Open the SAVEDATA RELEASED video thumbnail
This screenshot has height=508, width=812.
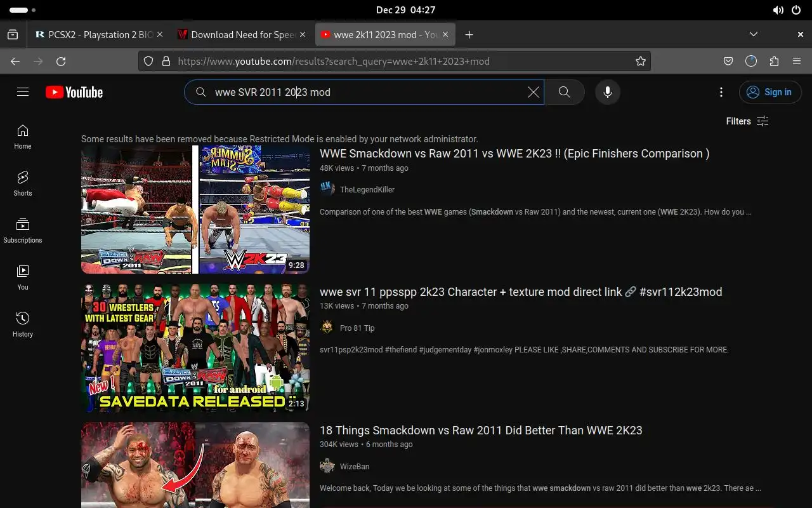195,348
